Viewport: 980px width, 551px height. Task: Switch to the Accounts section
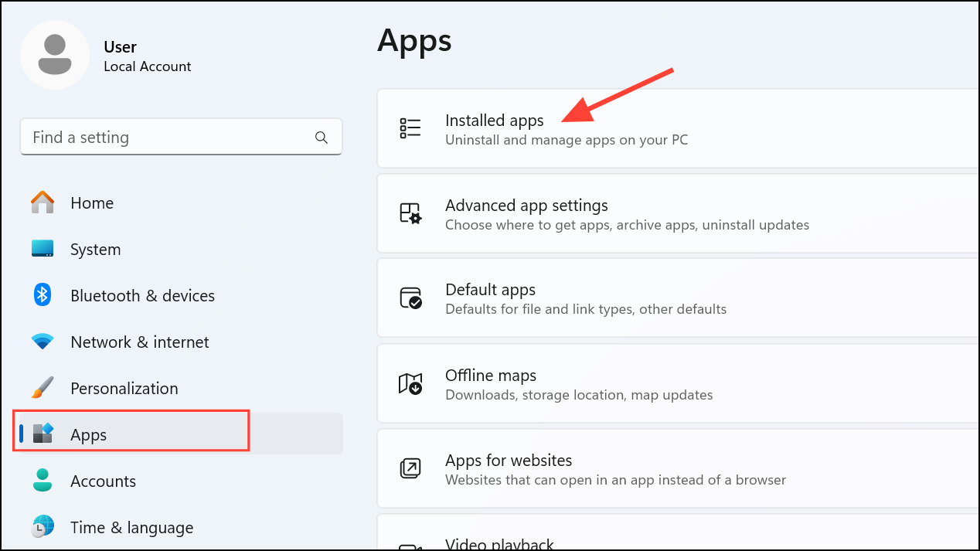point(103,481)
